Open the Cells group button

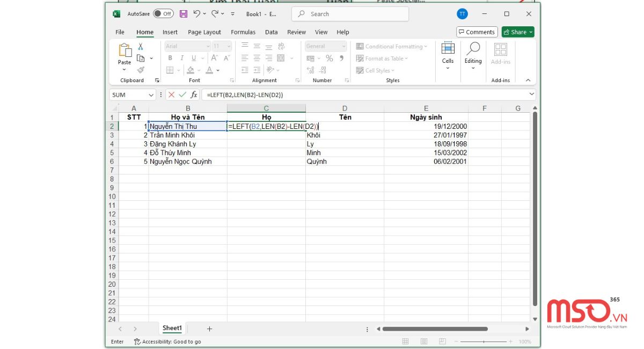448,56
